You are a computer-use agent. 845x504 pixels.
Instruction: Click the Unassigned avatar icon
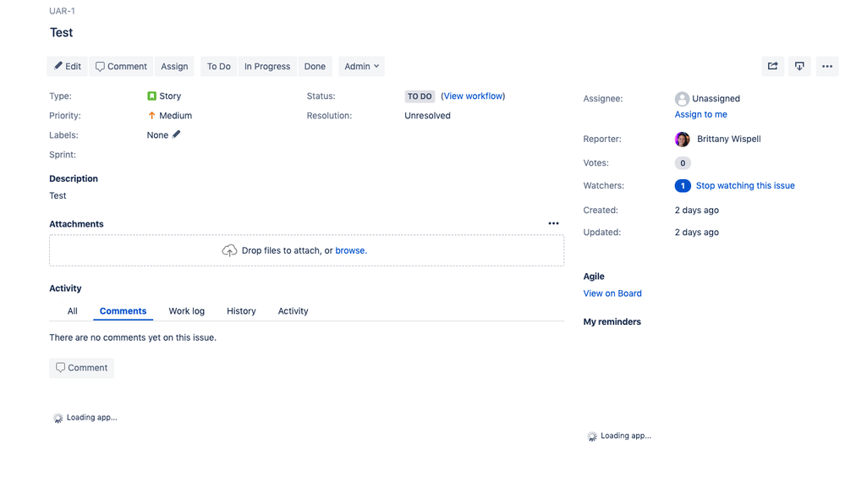[x=682, y=99]
